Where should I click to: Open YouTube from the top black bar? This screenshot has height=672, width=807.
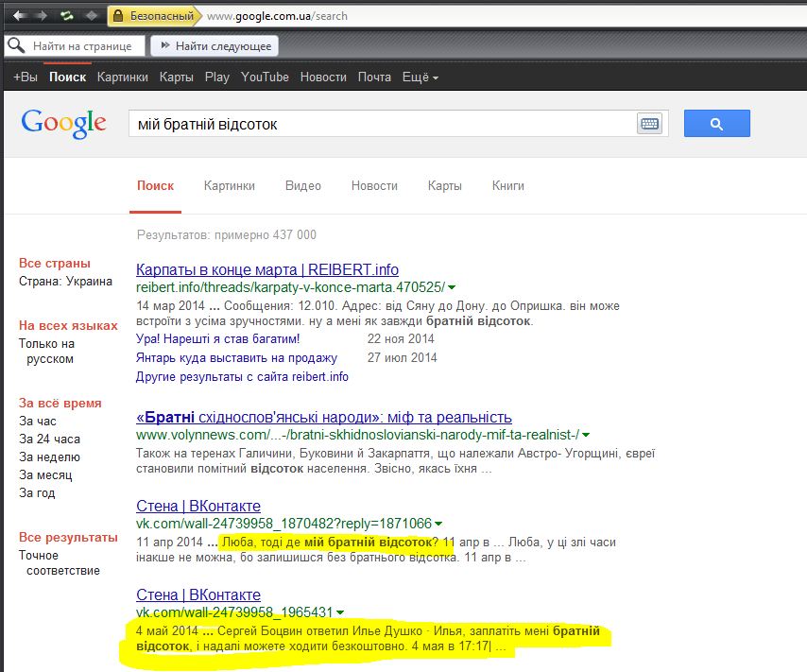pos(265,77)
